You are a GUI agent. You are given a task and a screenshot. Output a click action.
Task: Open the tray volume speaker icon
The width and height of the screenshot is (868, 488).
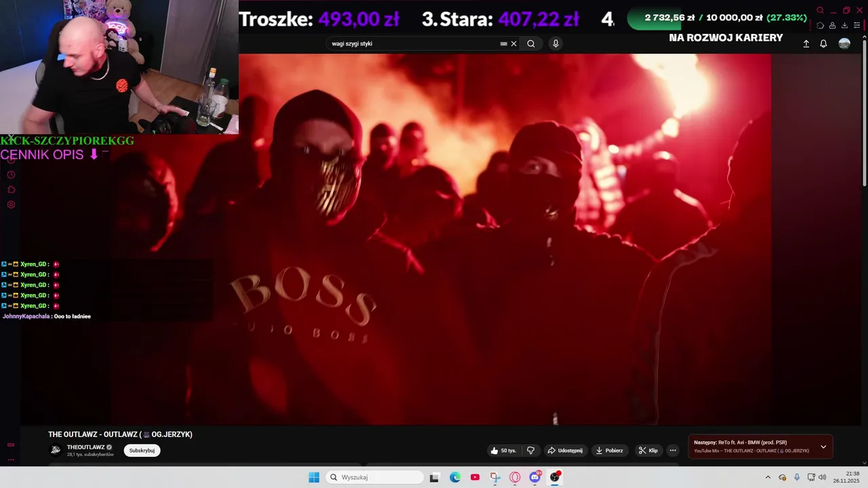coord(823,477)
